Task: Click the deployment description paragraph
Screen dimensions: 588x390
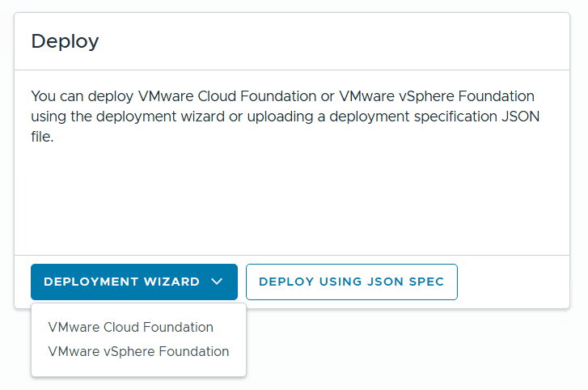Action: coord(283,117)
